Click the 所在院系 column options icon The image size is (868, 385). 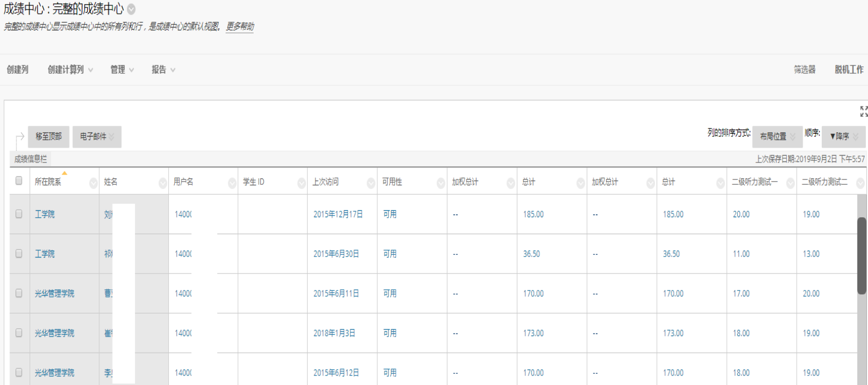click(93, 183)
